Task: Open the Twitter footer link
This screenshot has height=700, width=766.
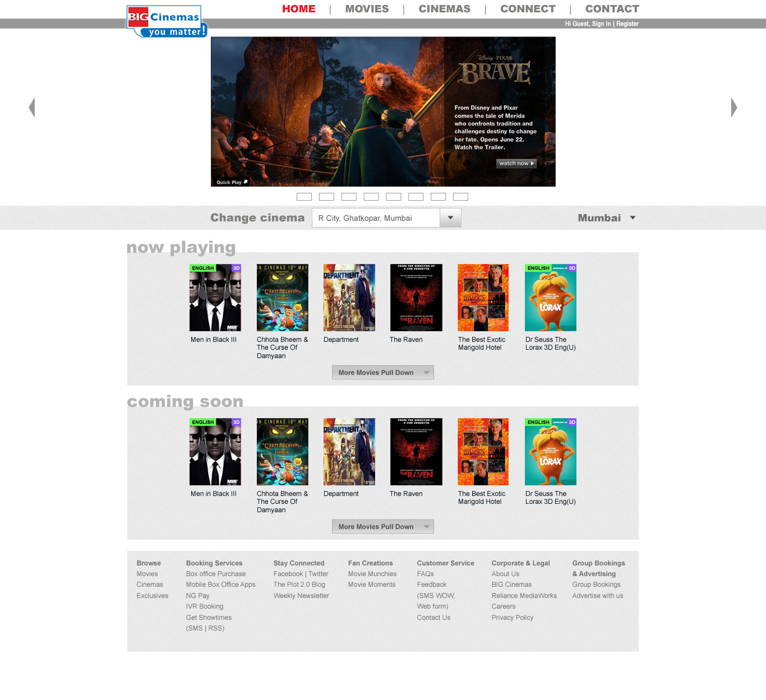Action: 319,574
